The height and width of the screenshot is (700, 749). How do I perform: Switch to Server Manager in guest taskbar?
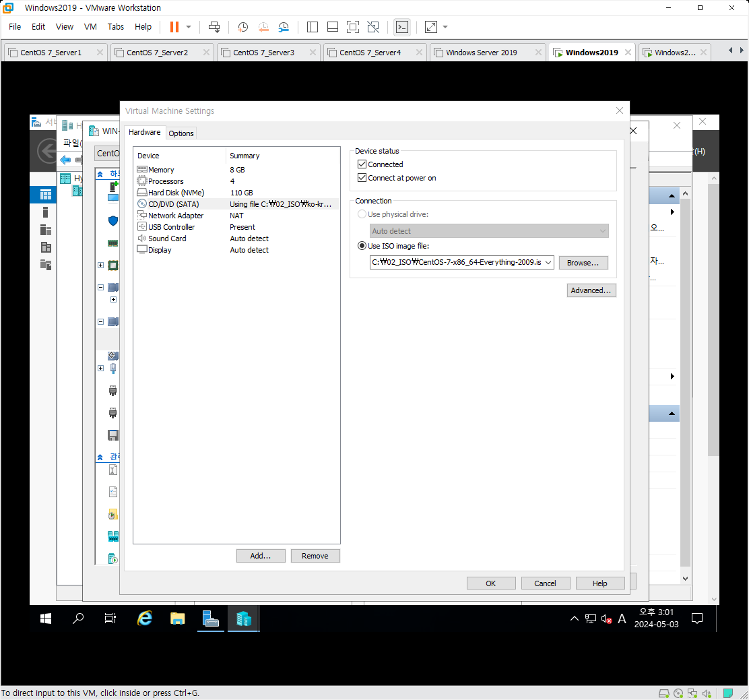point(211,618)
